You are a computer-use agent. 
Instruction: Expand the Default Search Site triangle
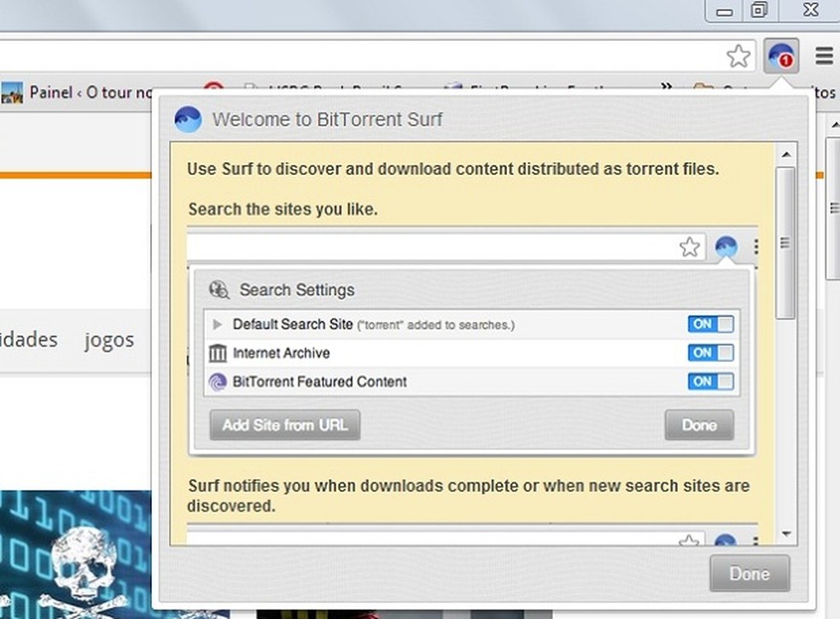coord(217,324)
